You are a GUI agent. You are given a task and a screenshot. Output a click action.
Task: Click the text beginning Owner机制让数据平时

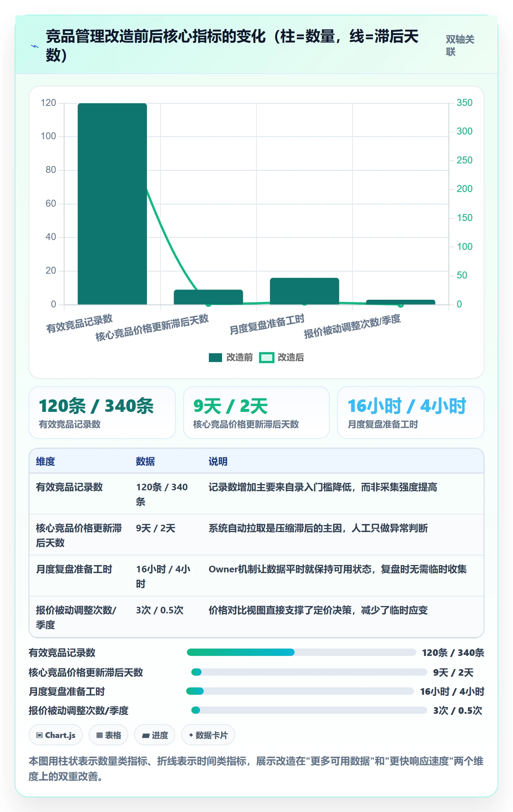(x=337, y=569)
